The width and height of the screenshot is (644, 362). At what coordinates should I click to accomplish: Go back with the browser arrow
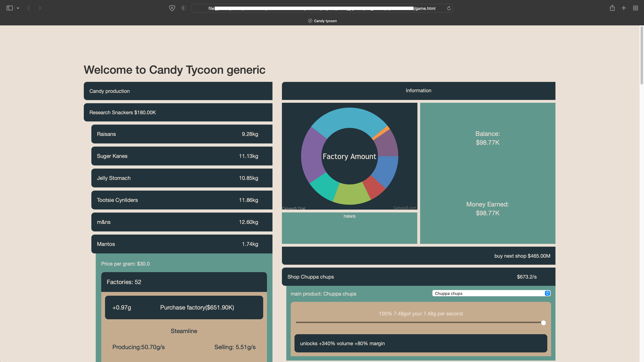pos(28,8)
